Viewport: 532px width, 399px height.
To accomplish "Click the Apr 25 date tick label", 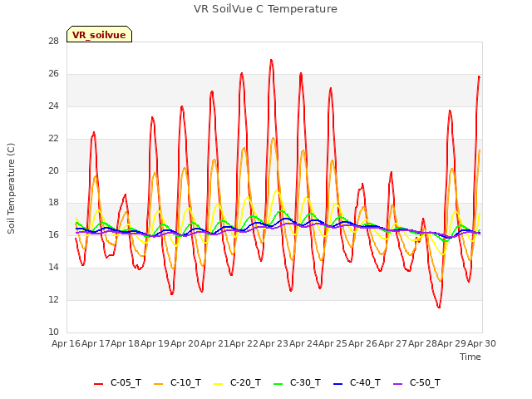I will tap(332, 343).
